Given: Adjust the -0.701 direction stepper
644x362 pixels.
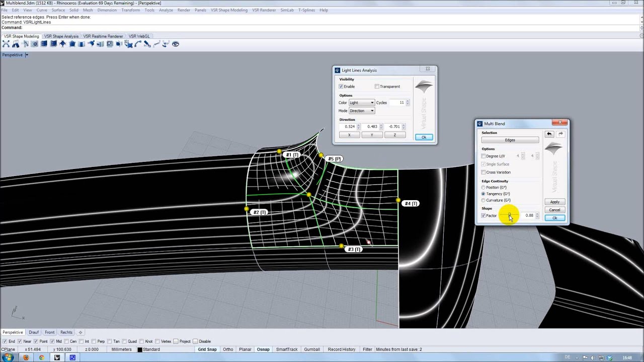Looking at the screenshot, I should click(404, 127).
